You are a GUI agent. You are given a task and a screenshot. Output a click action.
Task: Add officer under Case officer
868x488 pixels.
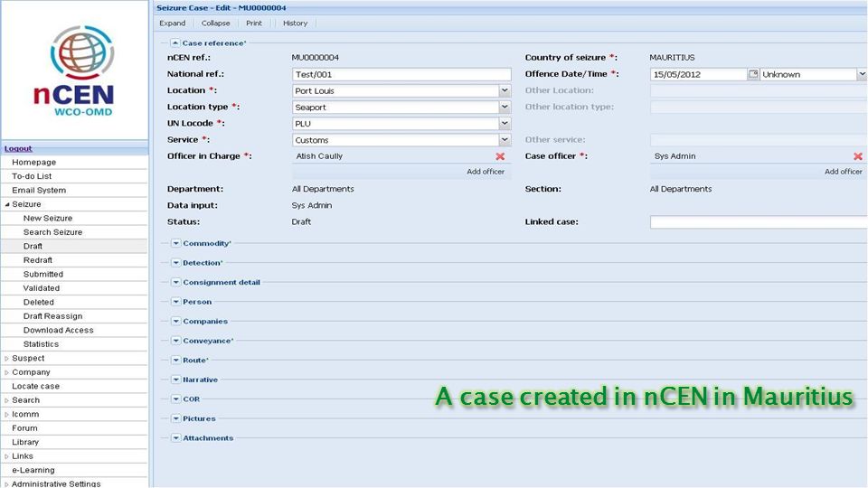(843, 172)
